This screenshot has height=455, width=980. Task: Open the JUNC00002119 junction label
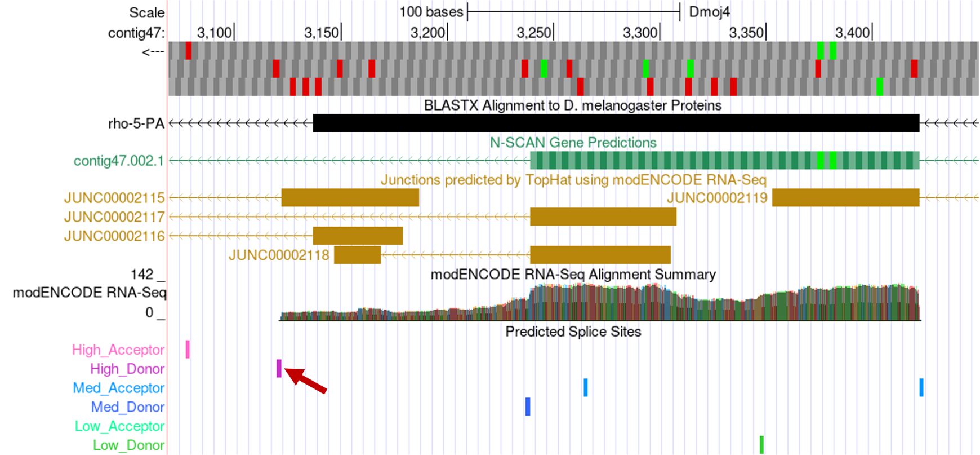tap(717, 198)
